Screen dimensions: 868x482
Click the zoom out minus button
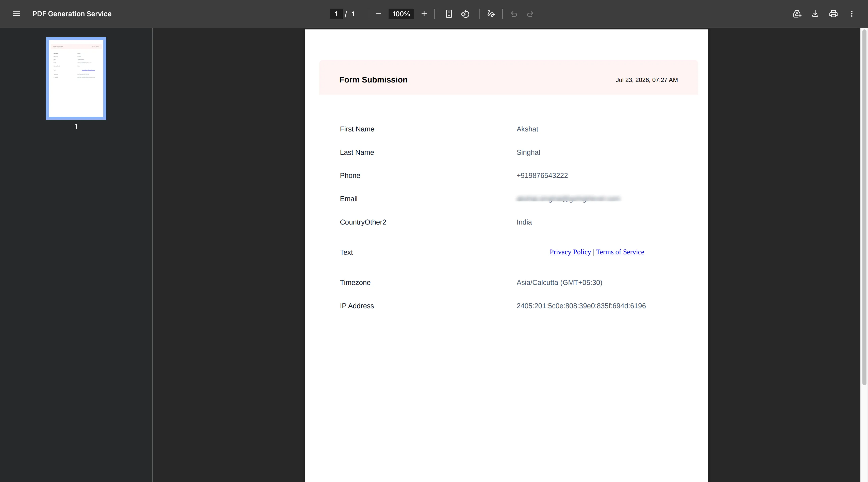pyautogui.click(x=378, y=14)
